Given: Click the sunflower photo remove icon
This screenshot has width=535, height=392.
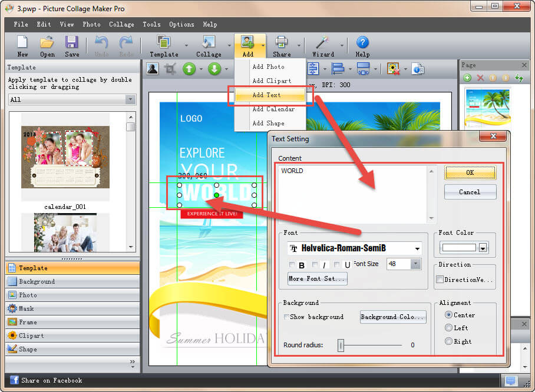Looking at the screenshot, I should click(x=393, y=69).
